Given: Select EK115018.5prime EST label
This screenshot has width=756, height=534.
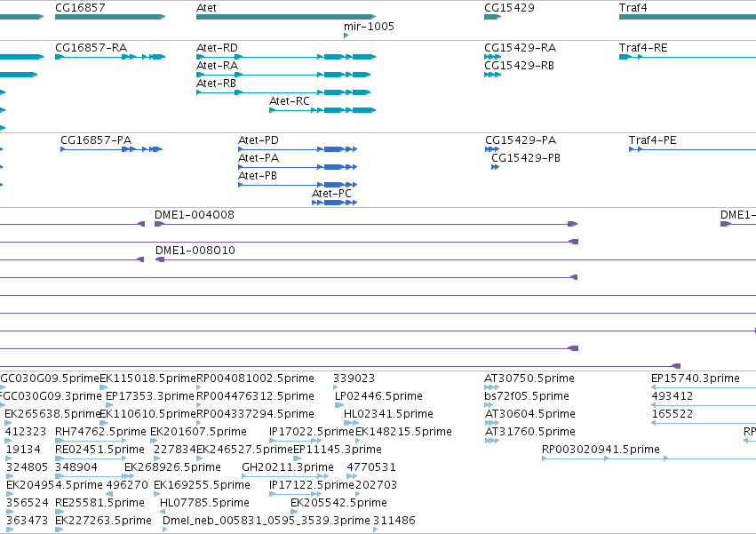Looking at the screenshot, I should coord(147,379).
